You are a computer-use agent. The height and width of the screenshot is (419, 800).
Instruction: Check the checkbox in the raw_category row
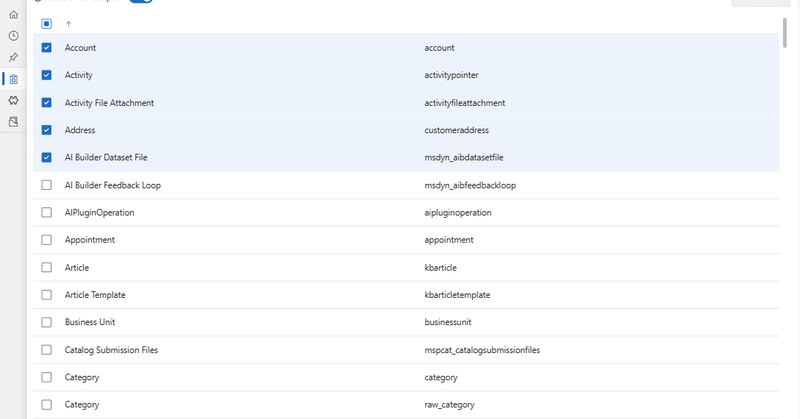click(46, 405)
